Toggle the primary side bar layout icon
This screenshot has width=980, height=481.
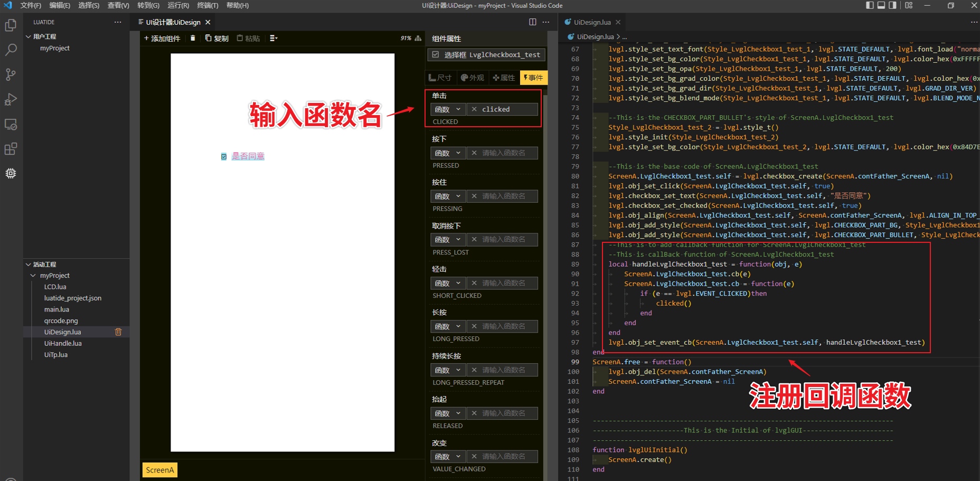pos(870,5)
